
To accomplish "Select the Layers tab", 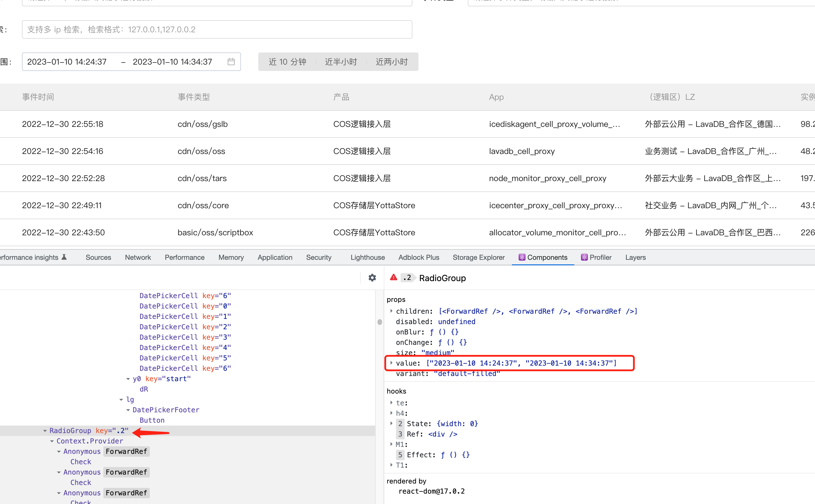I will click(x=635, y=257).
